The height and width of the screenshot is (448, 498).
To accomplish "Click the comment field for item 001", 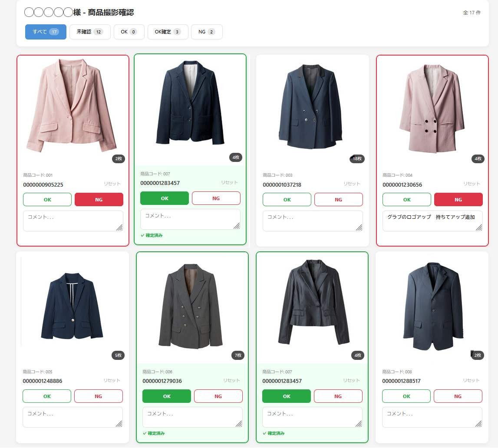I will click(x=73, y=221).
